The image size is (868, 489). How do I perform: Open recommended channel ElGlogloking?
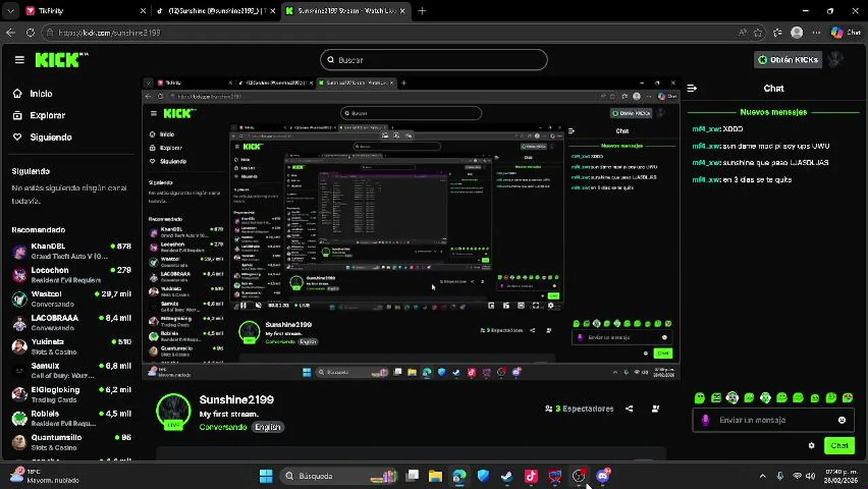[71, 395]
